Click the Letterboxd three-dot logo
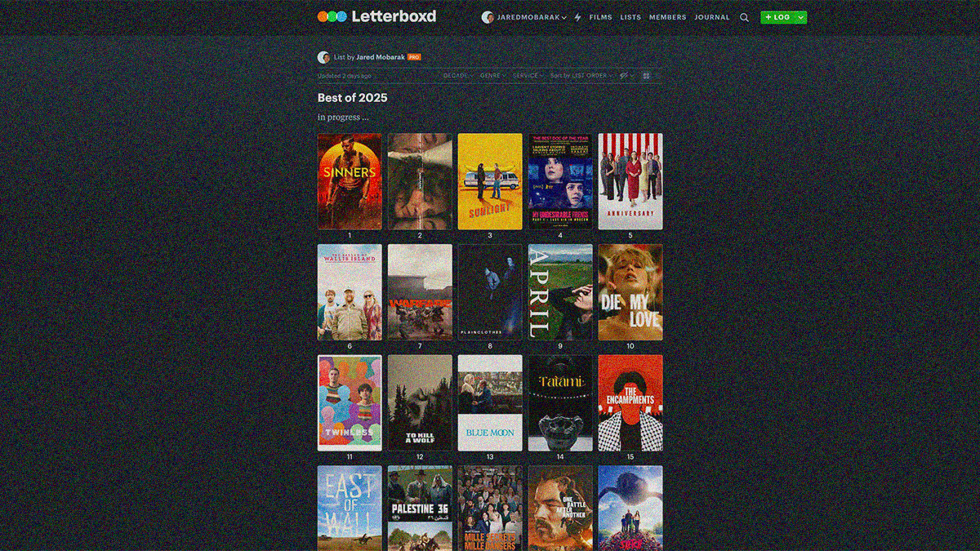980x551 pixels. click(333, 16)
